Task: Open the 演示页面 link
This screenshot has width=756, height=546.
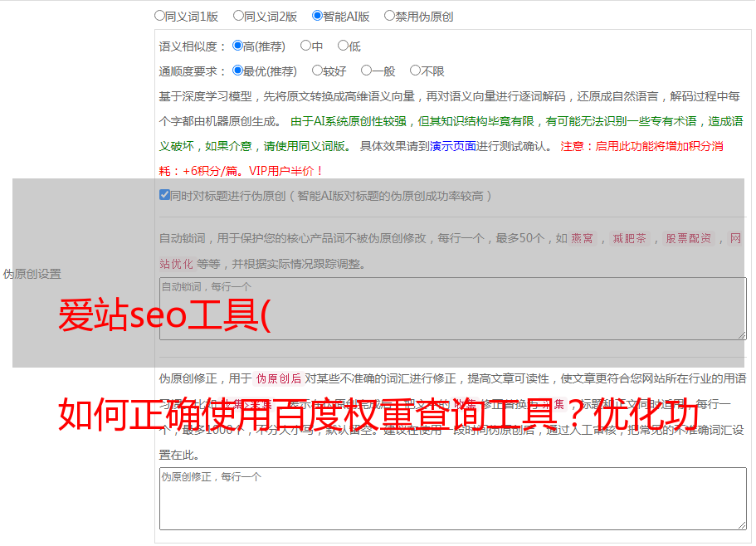Action: tap(452, 146)
